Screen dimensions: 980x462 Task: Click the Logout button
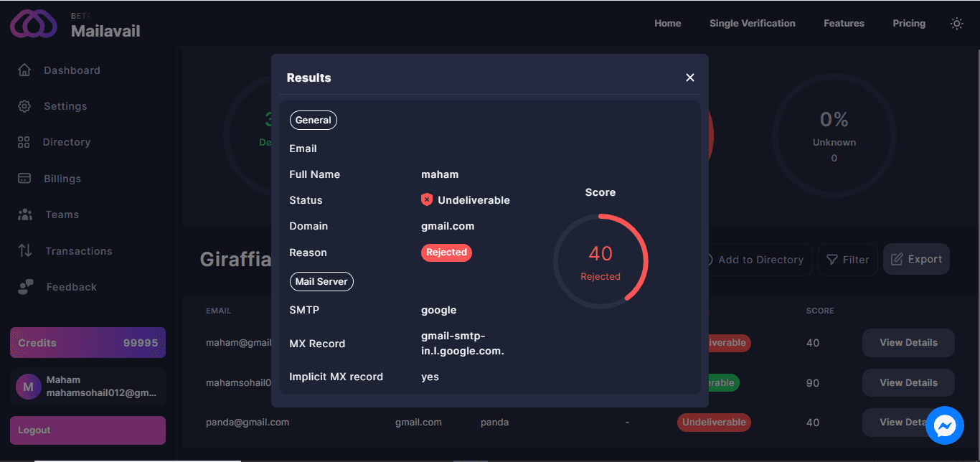click(88, 430)
